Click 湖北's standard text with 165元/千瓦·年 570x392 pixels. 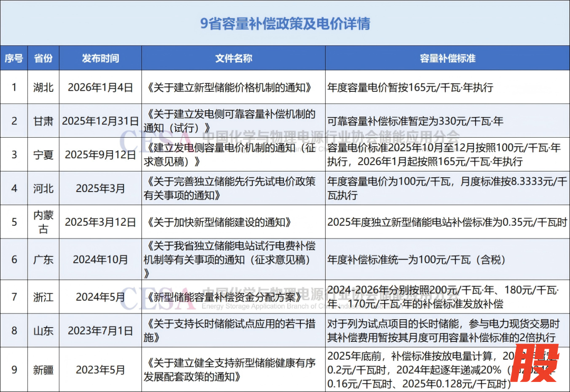410,88
